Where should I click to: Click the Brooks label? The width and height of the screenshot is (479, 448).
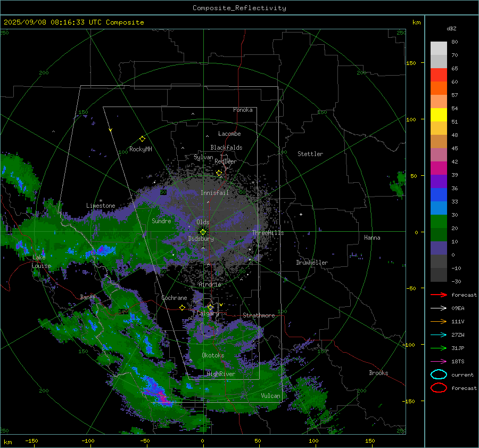coord(378,373)
